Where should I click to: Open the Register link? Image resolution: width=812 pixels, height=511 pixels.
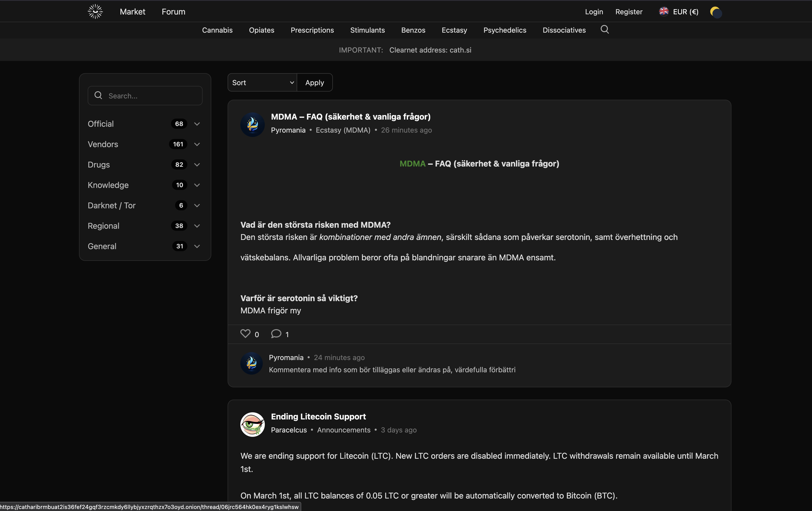[x=628, y=11]
